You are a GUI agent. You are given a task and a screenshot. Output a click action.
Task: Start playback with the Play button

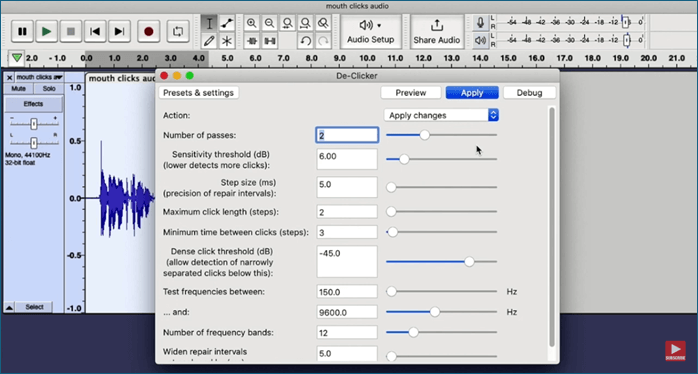47,31
